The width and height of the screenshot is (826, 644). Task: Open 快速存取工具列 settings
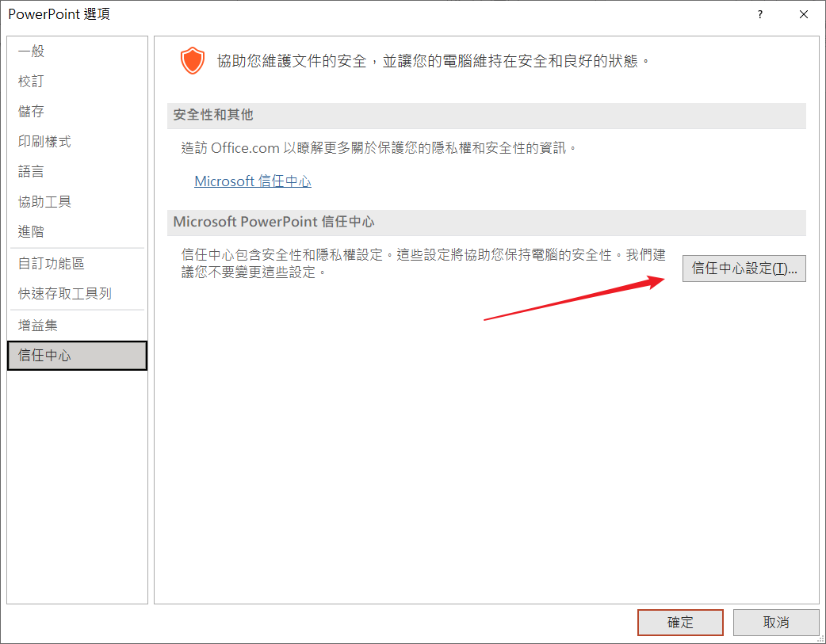77,293
